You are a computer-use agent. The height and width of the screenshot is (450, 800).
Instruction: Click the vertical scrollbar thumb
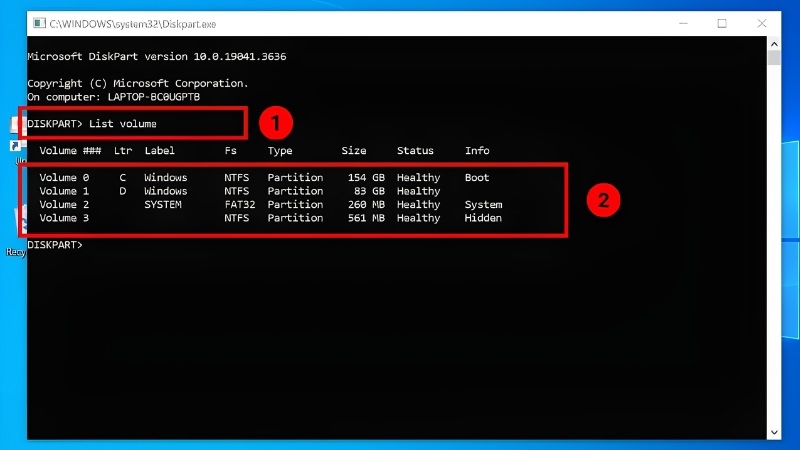(x=774, y=58)
